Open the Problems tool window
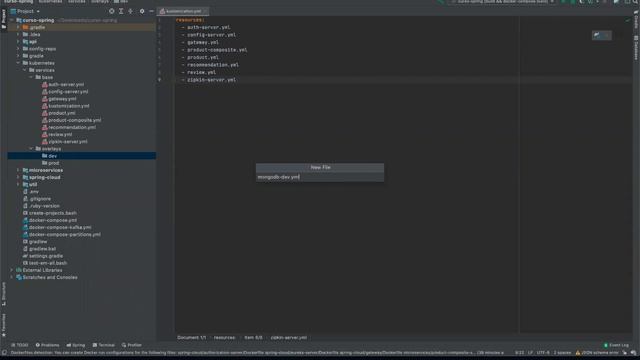The width and height of the screenshot is (640, 360). pyautogui.click(x=47, y=345)
